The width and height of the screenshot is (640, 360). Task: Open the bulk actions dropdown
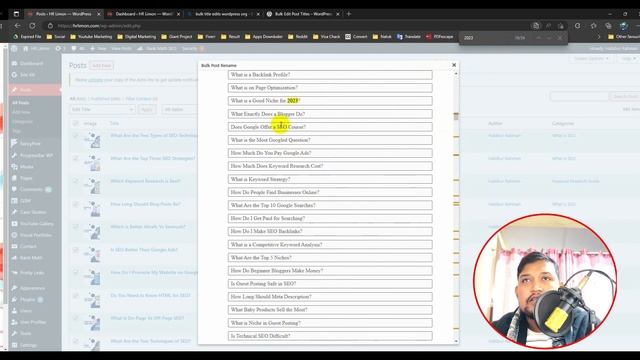pyautogui.click(x=102, y=109)
